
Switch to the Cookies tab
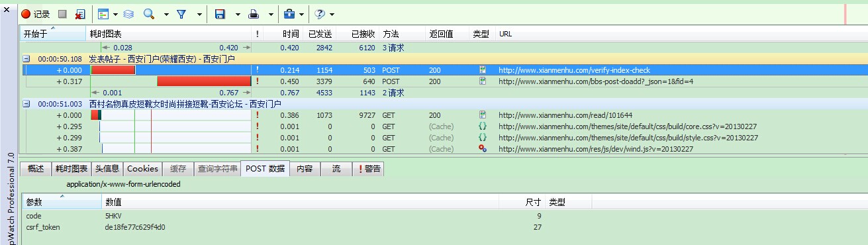pos(142,169)
